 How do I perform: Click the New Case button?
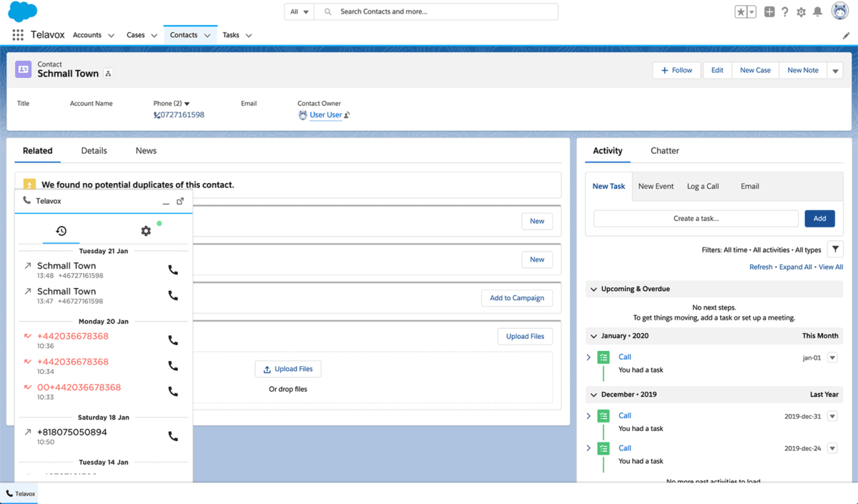(x=755, y=71)
